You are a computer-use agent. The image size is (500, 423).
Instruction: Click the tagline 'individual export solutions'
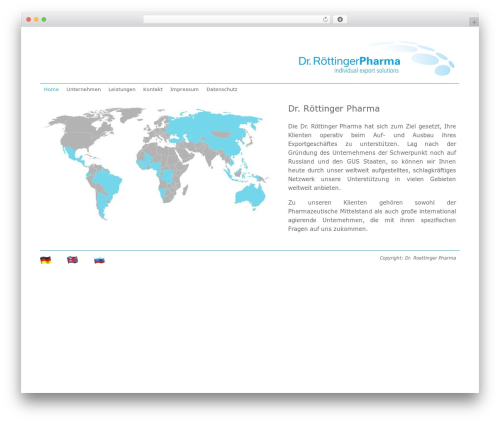pyautogui.click(x=366, y=71)
